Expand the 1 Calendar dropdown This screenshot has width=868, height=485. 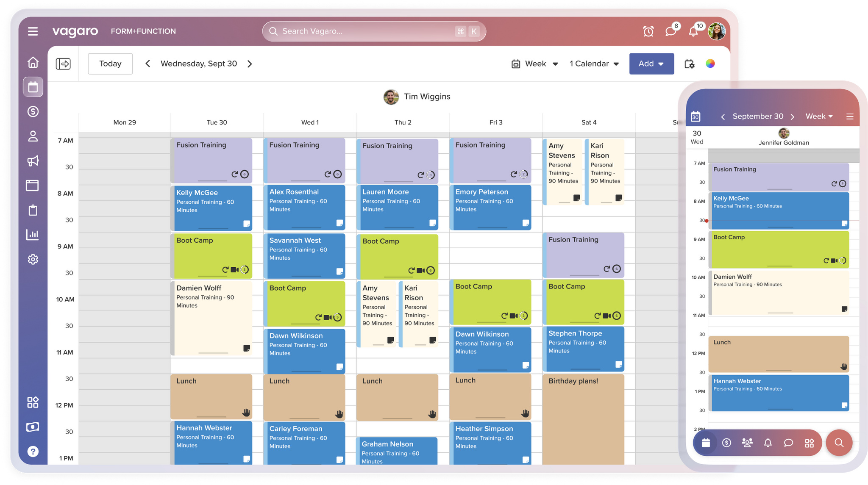point(594,64)
